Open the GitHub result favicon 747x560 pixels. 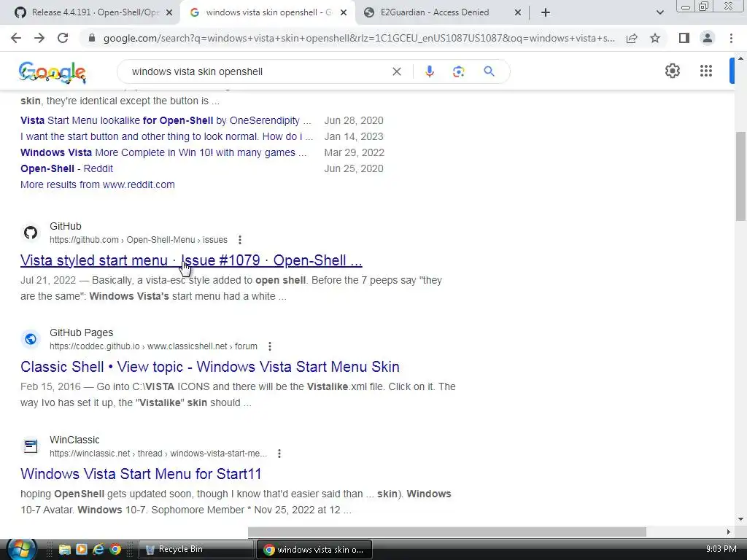point(31,233)
